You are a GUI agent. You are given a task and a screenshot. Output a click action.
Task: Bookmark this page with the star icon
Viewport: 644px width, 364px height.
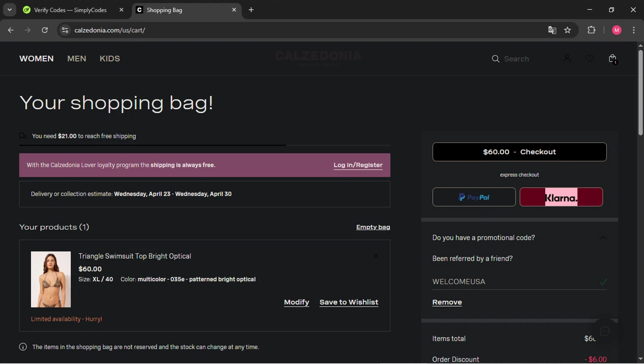[x=568, y=30]
